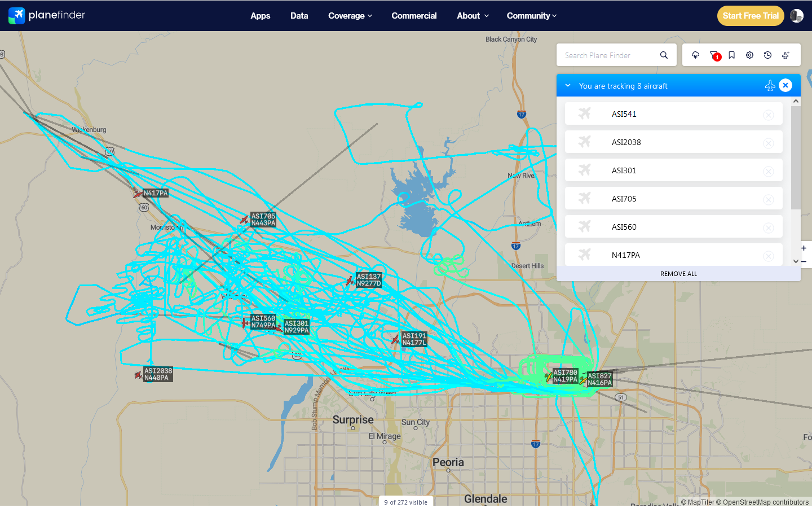Click plane icon in ASI541 row
This screenshot has height=508, width=812.
click(585, 113)
